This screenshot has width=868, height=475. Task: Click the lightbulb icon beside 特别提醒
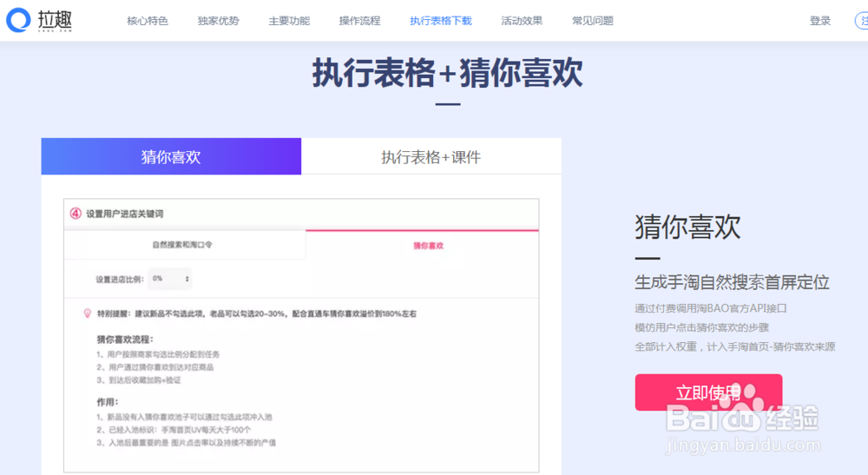pyautogui.click(x=88, y=313)
